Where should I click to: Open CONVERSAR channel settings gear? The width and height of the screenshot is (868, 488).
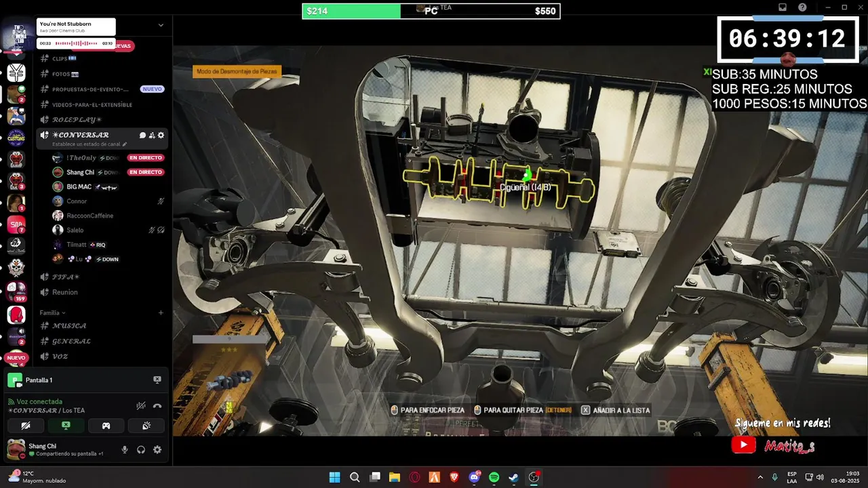[161, 135]
